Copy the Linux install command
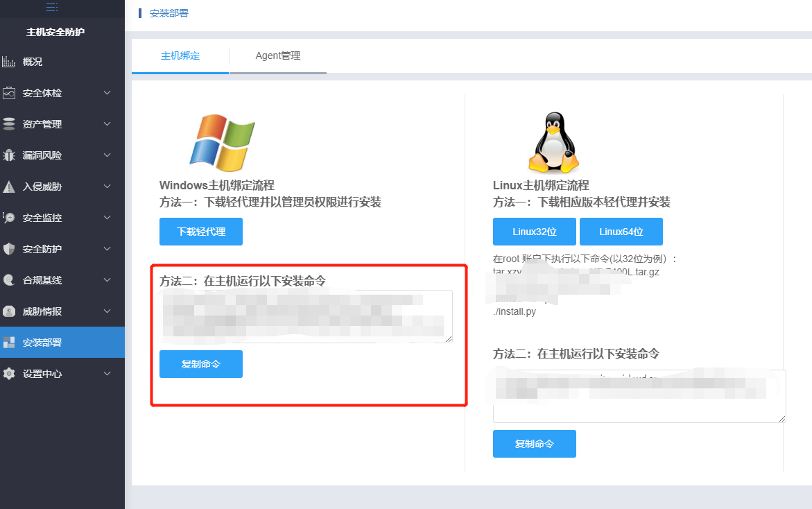 point(535,444)
